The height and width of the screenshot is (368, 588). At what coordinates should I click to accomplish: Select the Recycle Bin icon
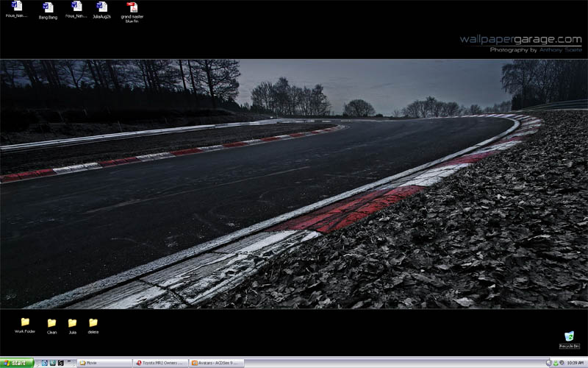point(569,336)
